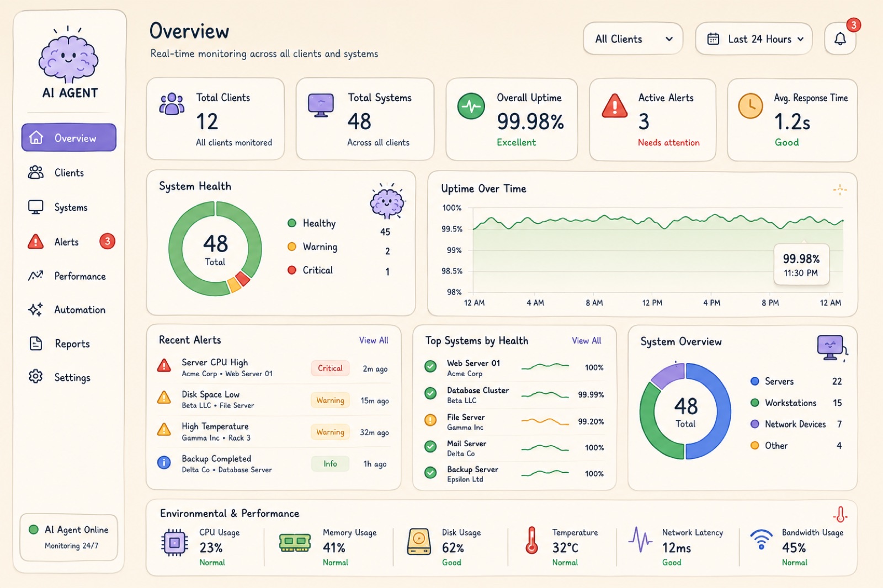Viewport: 883px width, 588px height.
Task: Click the brain mascot in System Health
Action: point(387,201)
